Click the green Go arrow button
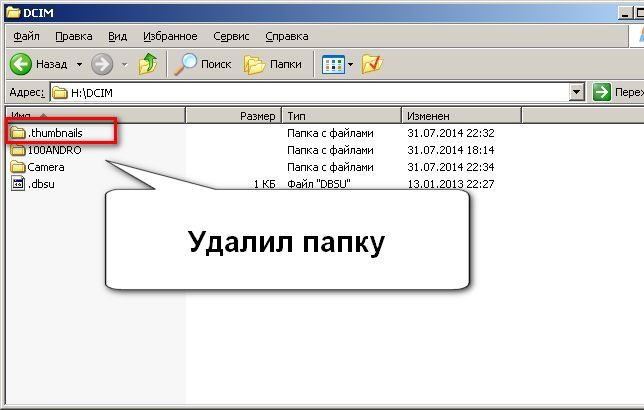 click(602, 92)
